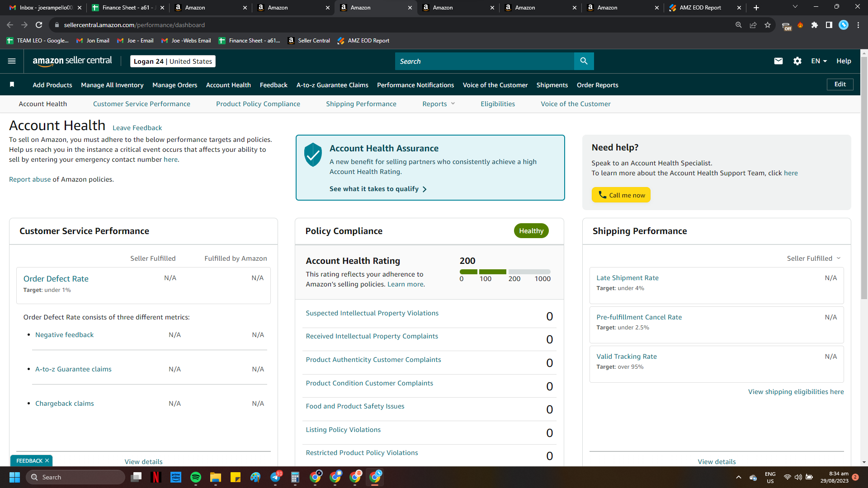This screenshot has width=868, height=488.
Task: Select the Shipping Performance tab
Action: click(x=361, y=104)
